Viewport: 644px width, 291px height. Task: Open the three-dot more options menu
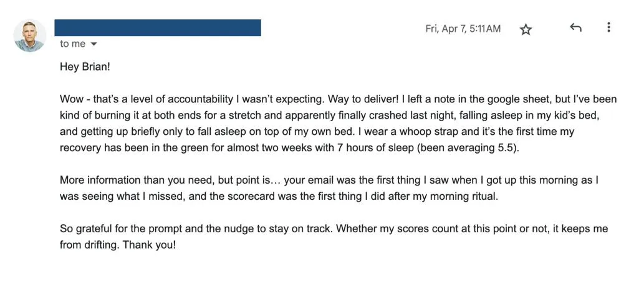[608, 28]
